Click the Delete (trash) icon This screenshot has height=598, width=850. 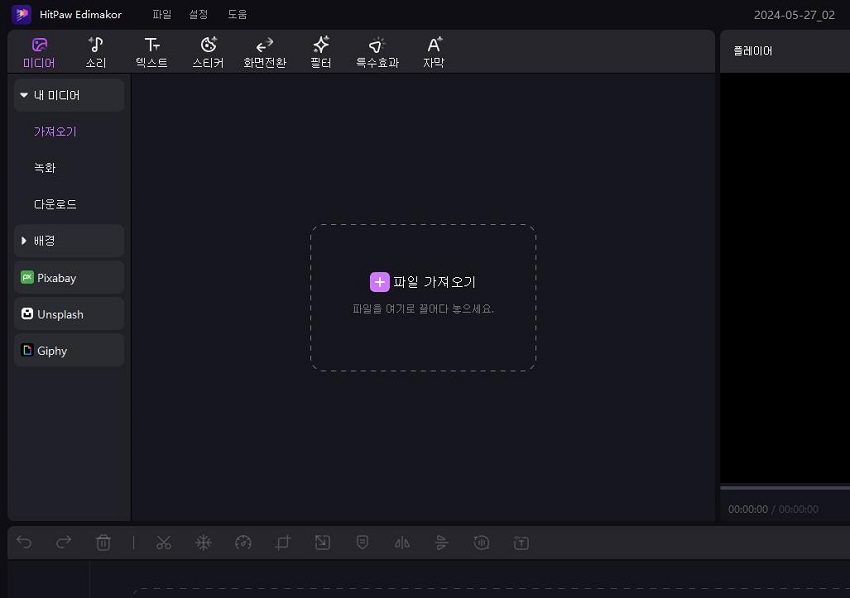tap(104, 542)
